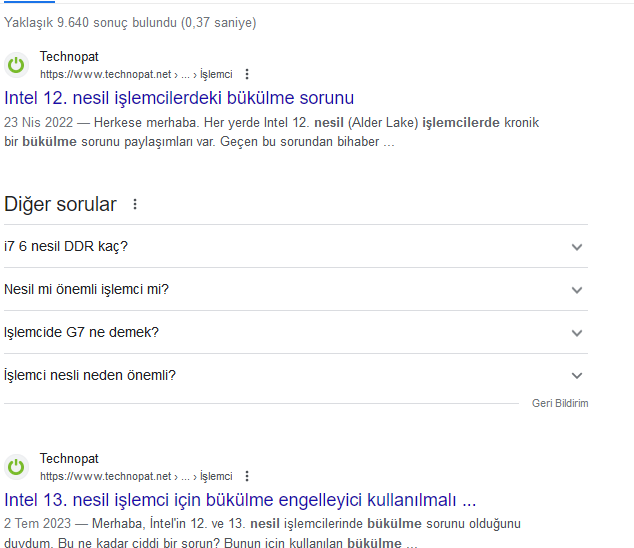Expand the 'Nesil mi önemli işlemci mi?' chevron
Image resolution: width=634 pixels, height=548 pixels.
click(x=577, y=290)
